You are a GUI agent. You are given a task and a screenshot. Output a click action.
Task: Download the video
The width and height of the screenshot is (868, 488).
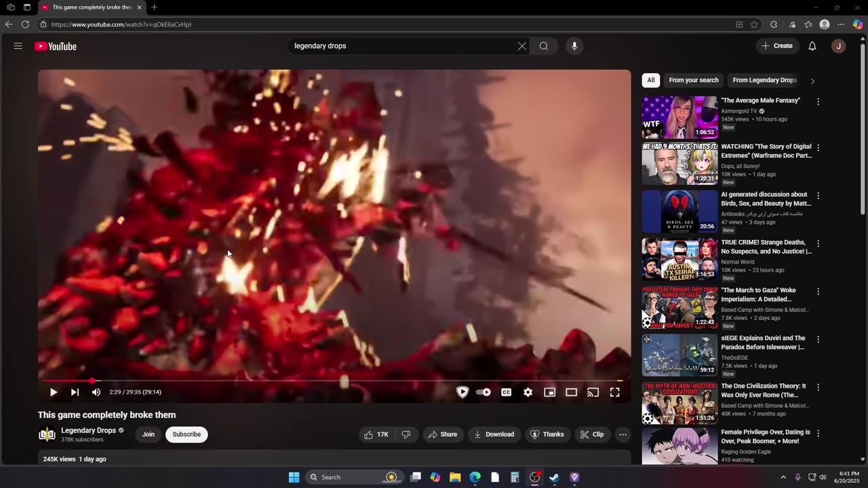pyautogui.click(x=494, y=434)
